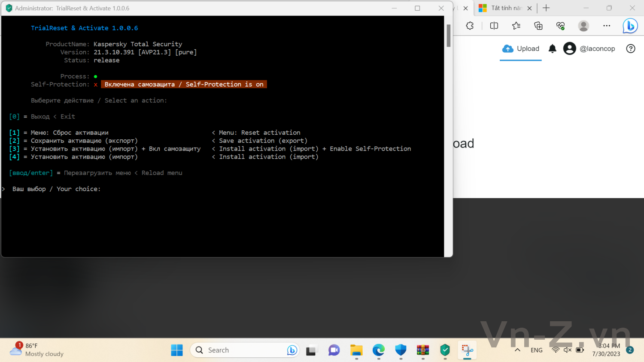Open a new browser tab
Screen dimensions: 644x362
click(x=546, y=8)
